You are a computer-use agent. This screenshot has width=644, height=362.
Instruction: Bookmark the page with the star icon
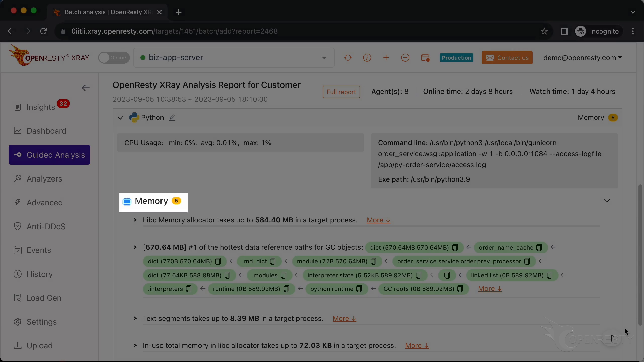coord(544,31)
